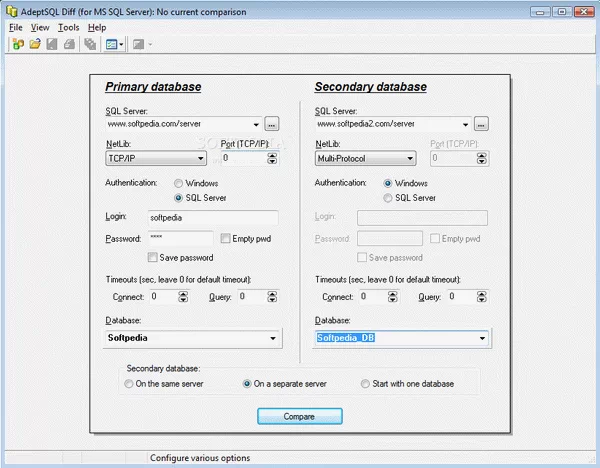Minimize the AdeptSQL Diff window
Image resolution: width=600 pixels, height=468 pixels.
540,12
